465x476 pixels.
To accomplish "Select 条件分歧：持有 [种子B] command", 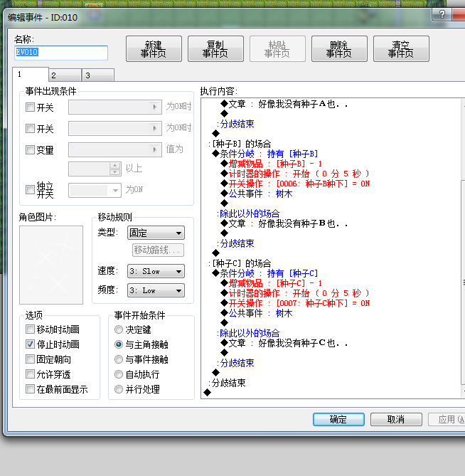I will tap(265, 154).
